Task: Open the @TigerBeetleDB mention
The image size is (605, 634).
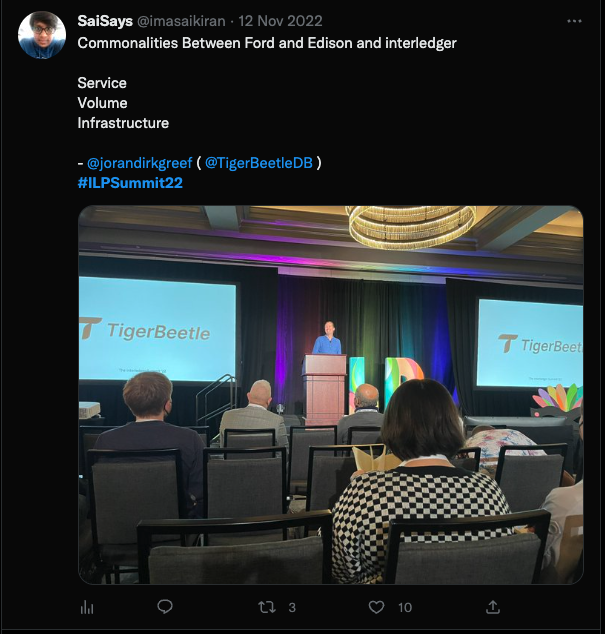Action: tap(258, 163)
